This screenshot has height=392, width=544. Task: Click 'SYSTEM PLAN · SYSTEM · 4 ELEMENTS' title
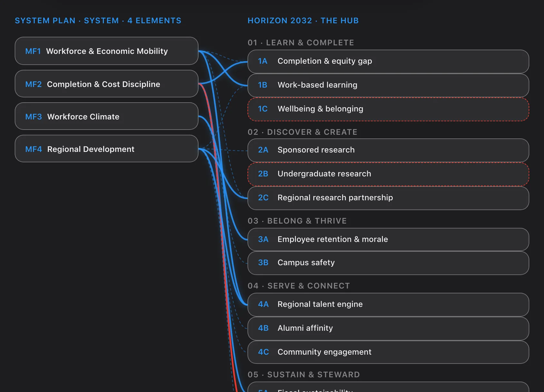click(98, 21)
